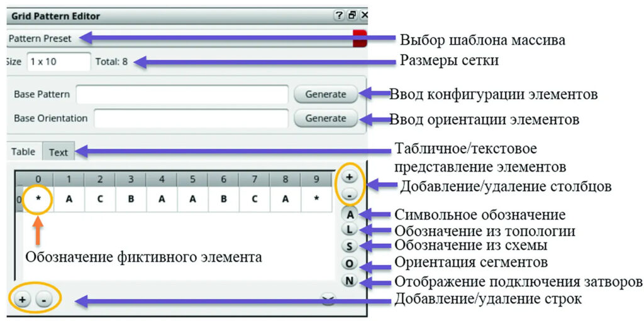Toggle the L layout label mode
Screen dimensions: 644x321
tap(350, 231)
